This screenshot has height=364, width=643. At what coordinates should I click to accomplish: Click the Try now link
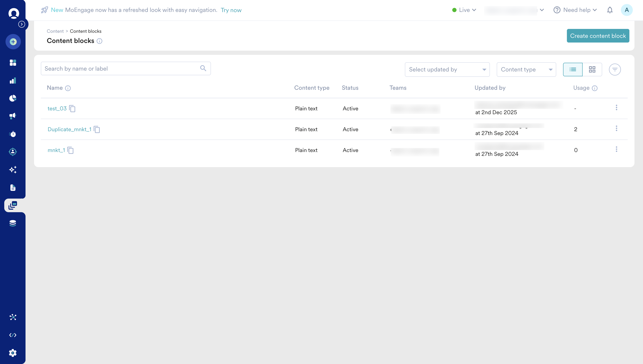point(231,10)
